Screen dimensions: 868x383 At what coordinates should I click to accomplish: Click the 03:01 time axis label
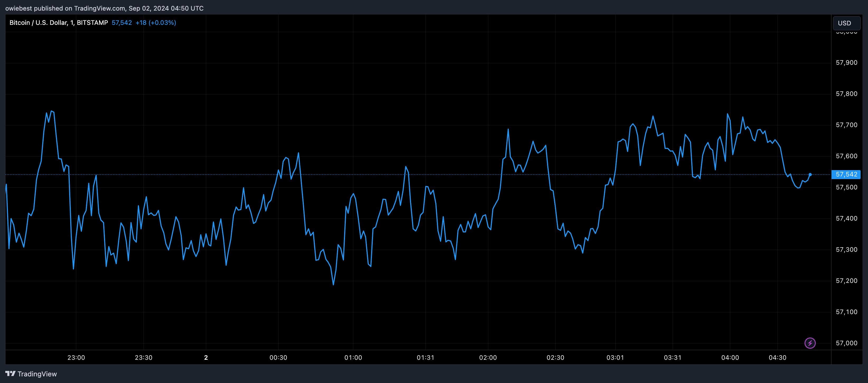click(615, 357)
